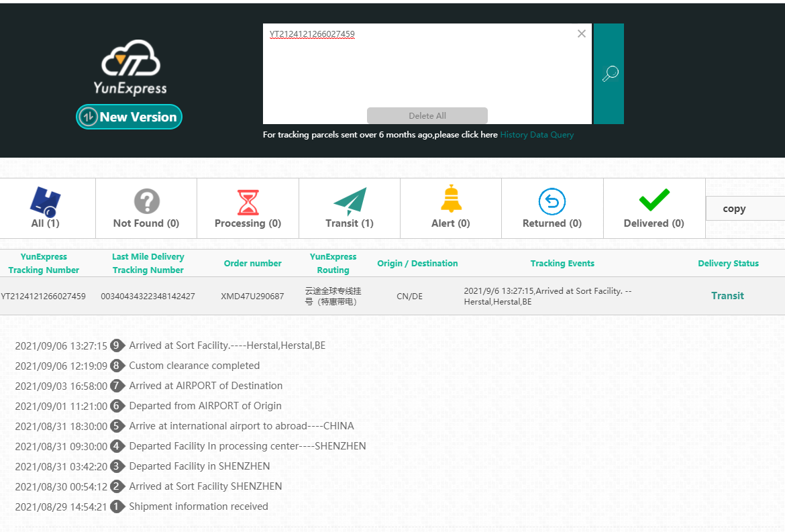Viewport: 785px width, 532px height.
Task: Select the All (1) package icon
Action: (46, 201)
